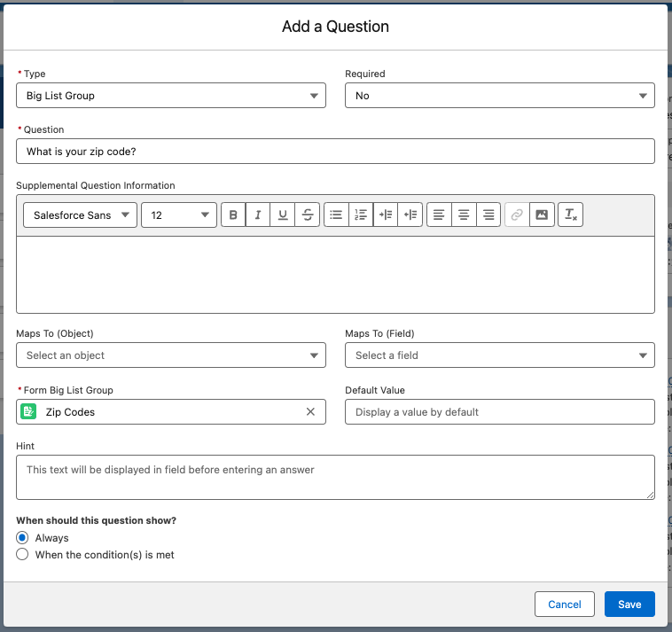Apply underline formatting
672x632 pixels.
pyautogui.click(x=283, y=215)
